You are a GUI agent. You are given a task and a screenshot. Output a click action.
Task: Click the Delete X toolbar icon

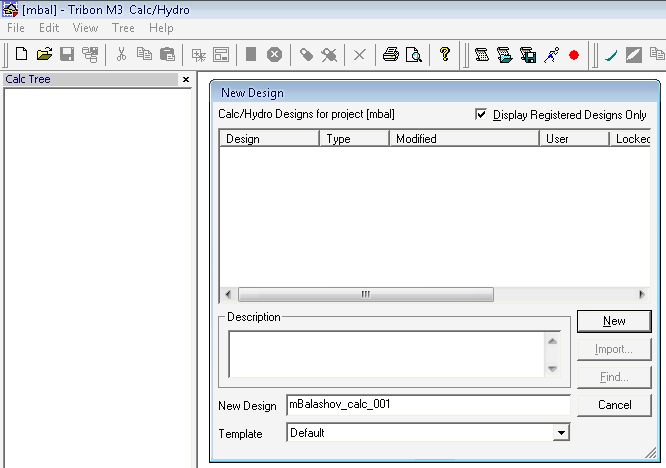359,55
